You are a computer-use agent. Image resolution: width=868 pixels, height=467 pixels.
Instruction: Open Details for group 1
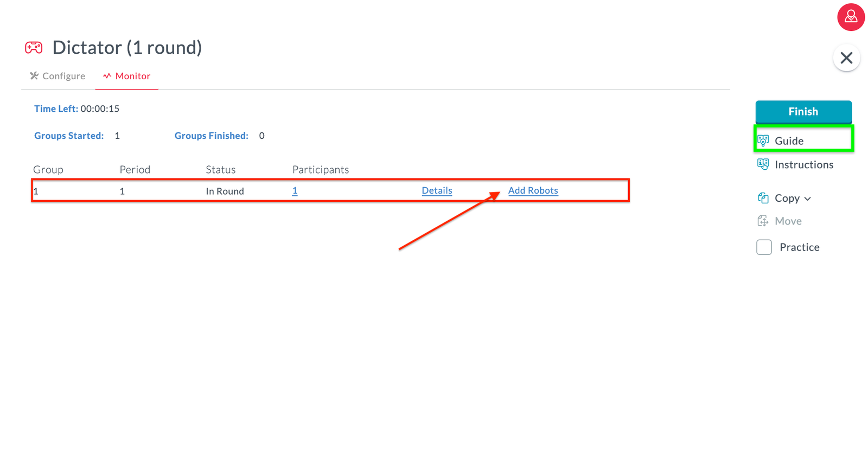tap(437, 190)
